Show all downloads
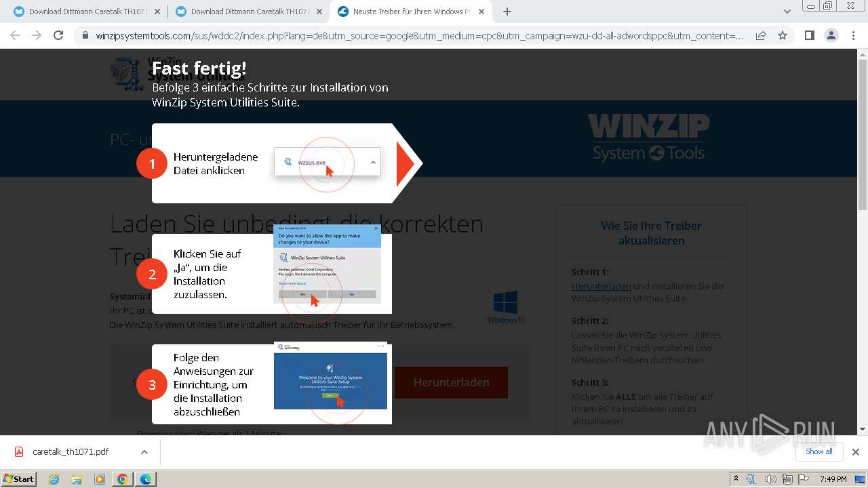 point(818,451)
